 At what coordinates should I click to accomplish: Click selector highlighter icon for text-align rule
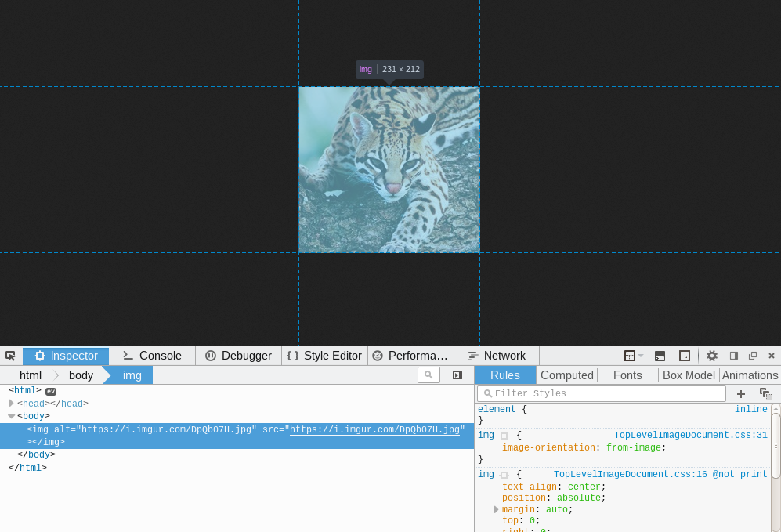tap(504, 475)
